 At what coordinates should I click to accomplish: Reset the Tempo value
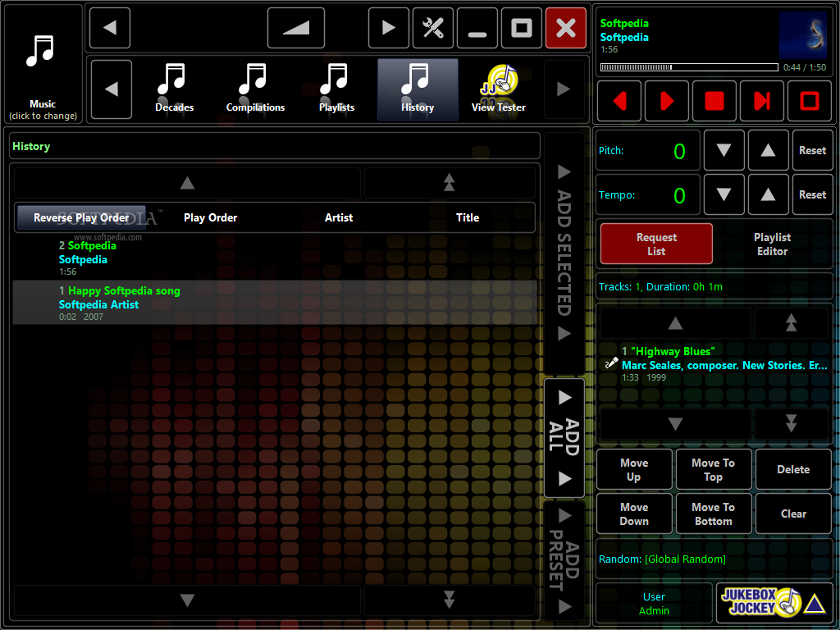pyautogui.click(x=813, y=194)
